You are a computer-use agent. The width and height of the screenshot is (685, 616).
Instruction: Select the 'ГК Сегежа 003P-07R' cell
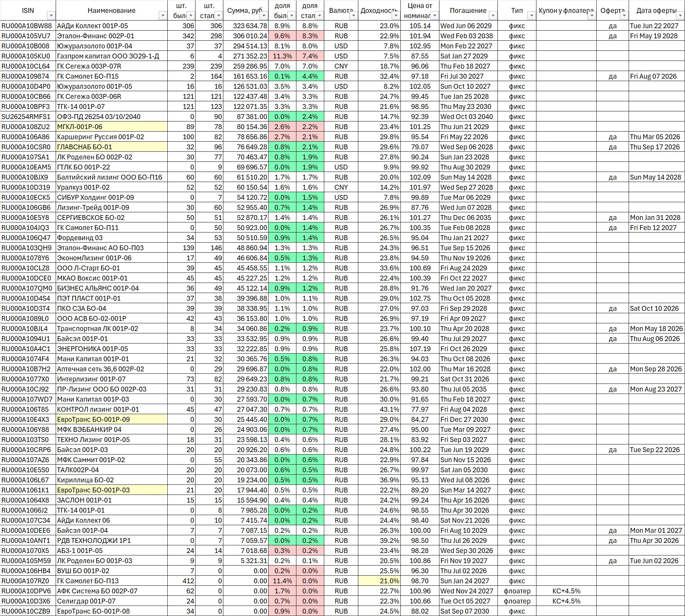coord(112,66)
